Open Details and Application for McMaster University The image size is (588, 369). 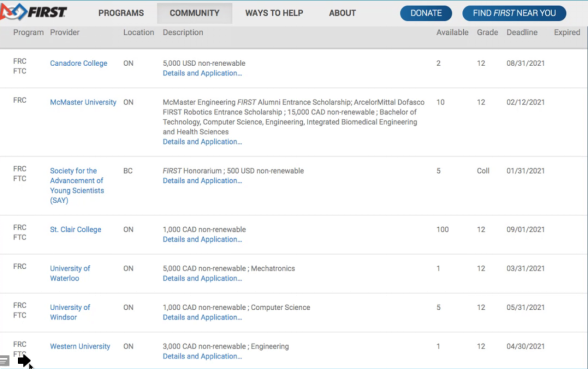[202, 142]
